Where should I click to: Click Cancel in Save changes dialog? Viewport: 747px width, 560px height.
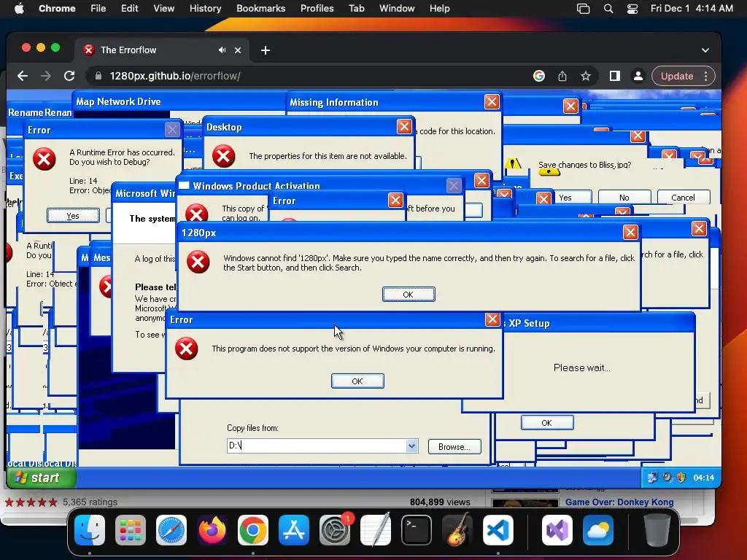tap(683, 197)
